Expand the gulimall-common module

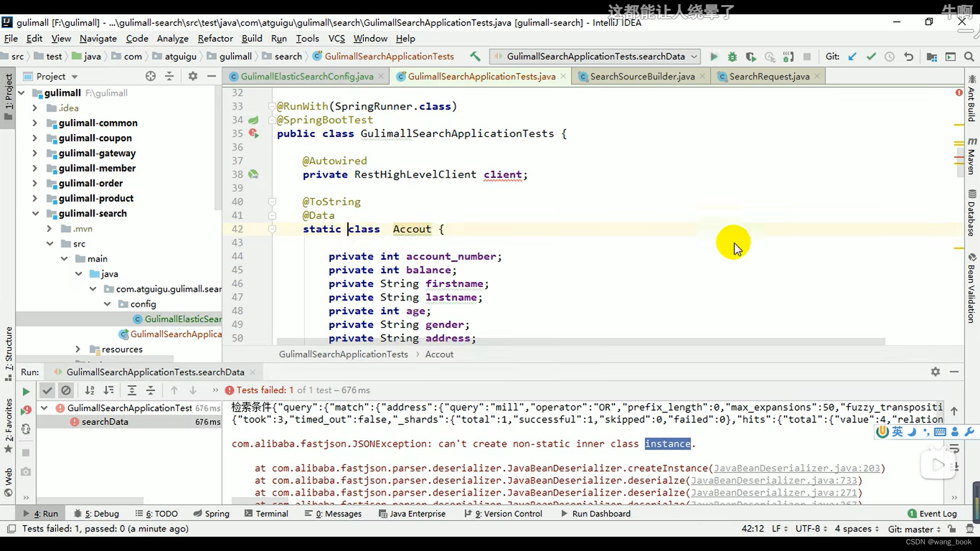[x=35, y=123]
